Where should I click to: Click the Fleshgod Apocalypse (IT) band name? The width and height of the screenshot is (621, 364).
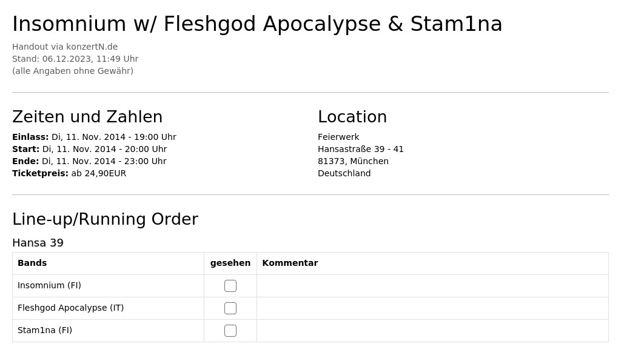70,308
